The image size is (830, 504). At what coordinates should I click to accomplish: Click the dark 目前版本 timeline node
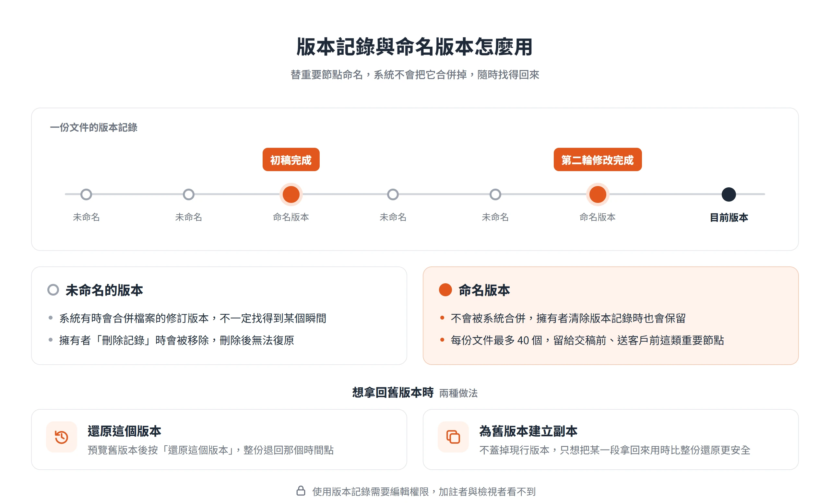(729, 194)
